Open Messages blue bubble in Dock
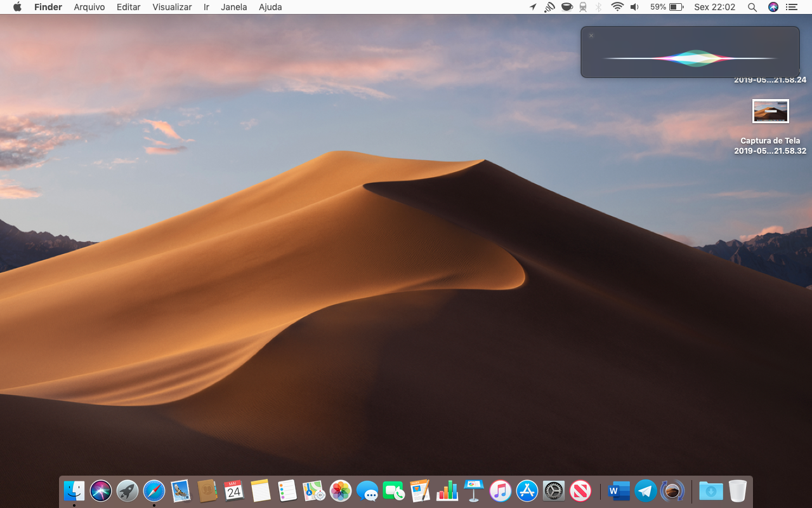 coord(367,491)
